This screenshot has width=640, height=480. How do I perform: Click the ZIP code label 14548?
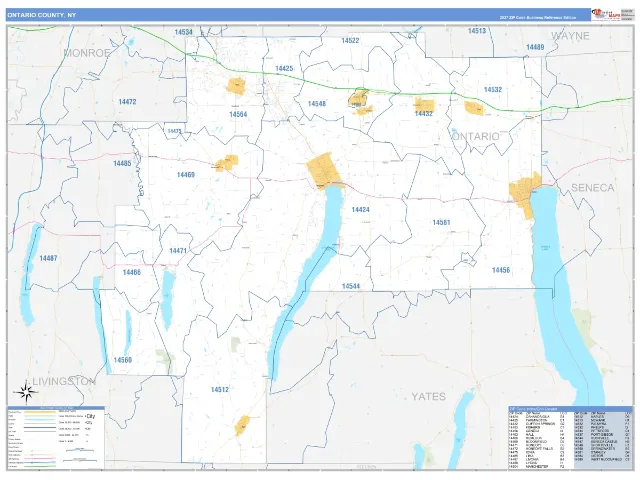pyautogui.click(x=317, y=104)
